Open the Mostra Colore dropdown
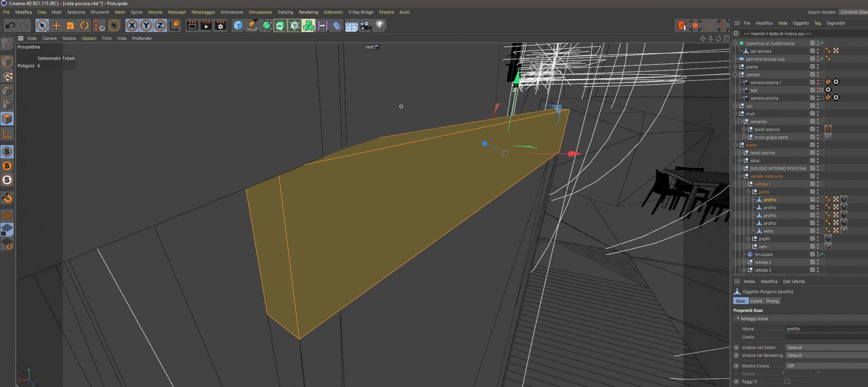This screenshot has width=868, height=387. pos(826,366)
